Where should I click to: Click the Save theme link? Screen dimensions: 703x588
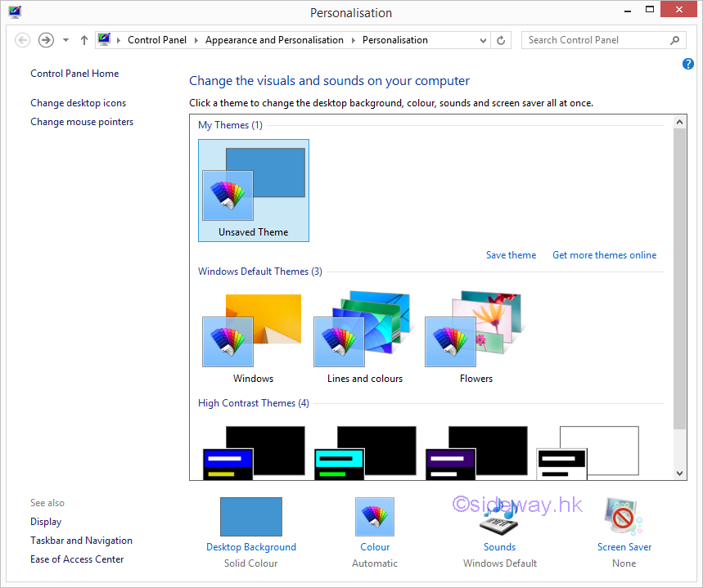(x=511, y=255)
